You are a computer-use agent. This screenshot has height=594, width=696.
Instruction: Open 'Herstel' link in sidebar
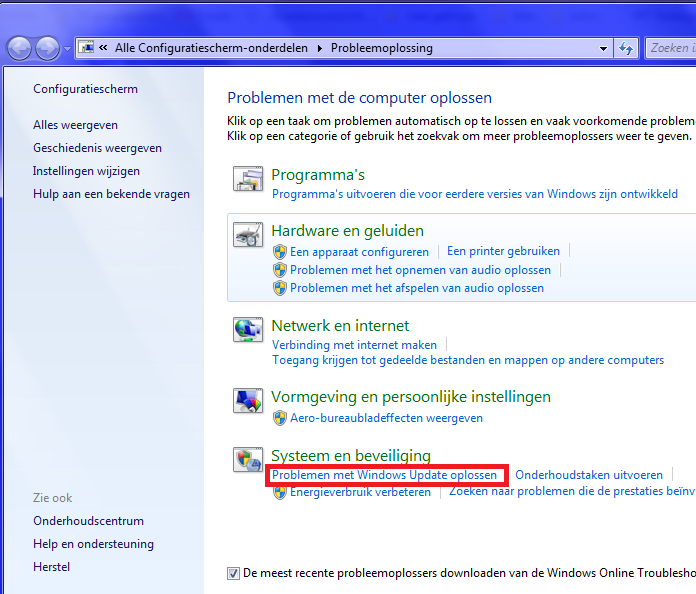point(51,567)
